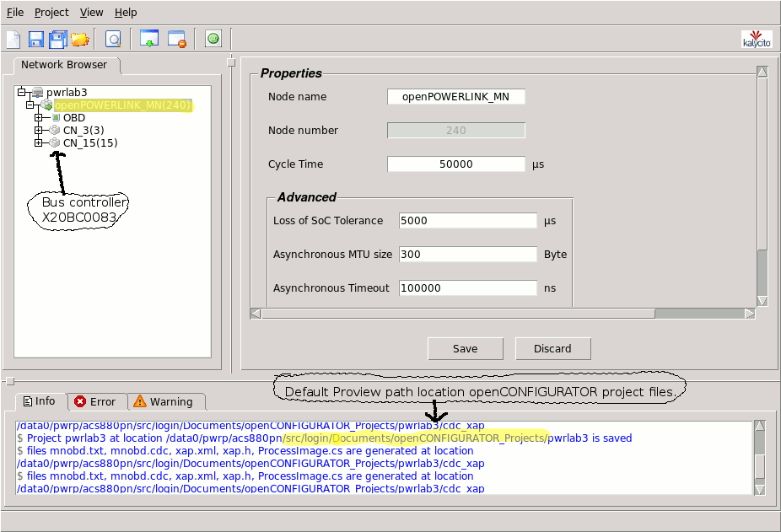Click the Properties vertical scrollbar thumb
This screenshot has width=781, height=532.
pos(762,164)
